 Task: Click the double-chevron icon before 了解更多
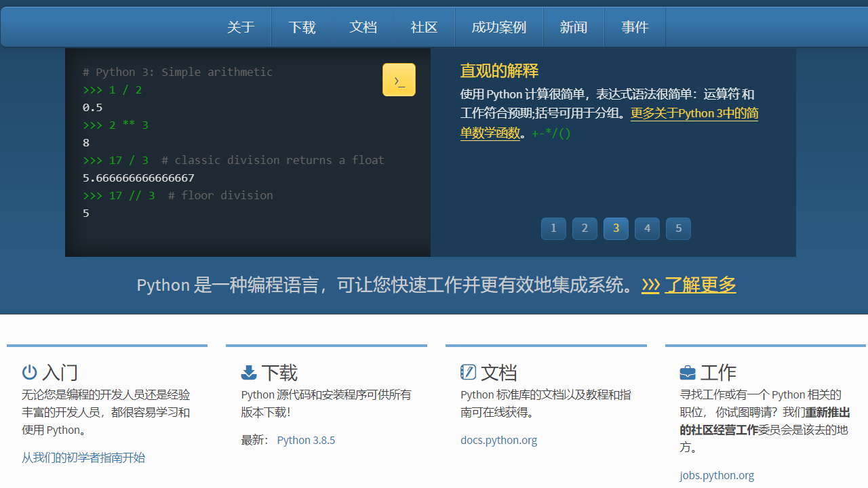tap(650, 285)
